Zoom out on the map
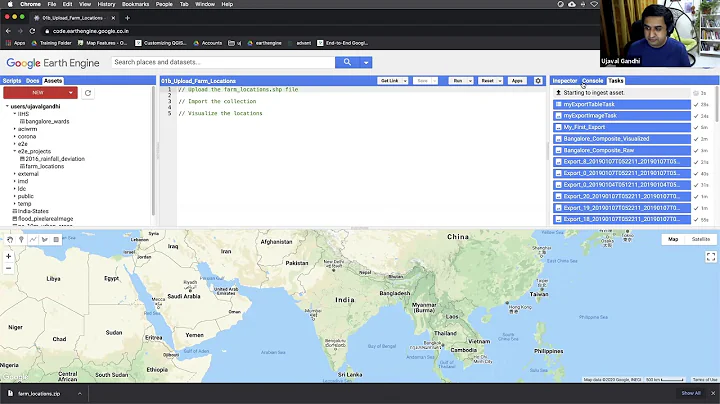Viewport: 720px width, 404px height. pos(8,268)
